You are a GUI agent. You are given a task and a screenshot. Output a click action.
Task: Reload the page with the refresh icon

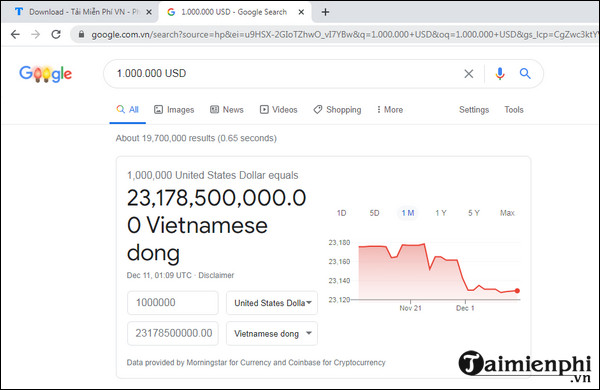pyautogui.click(x=56, y=34)
